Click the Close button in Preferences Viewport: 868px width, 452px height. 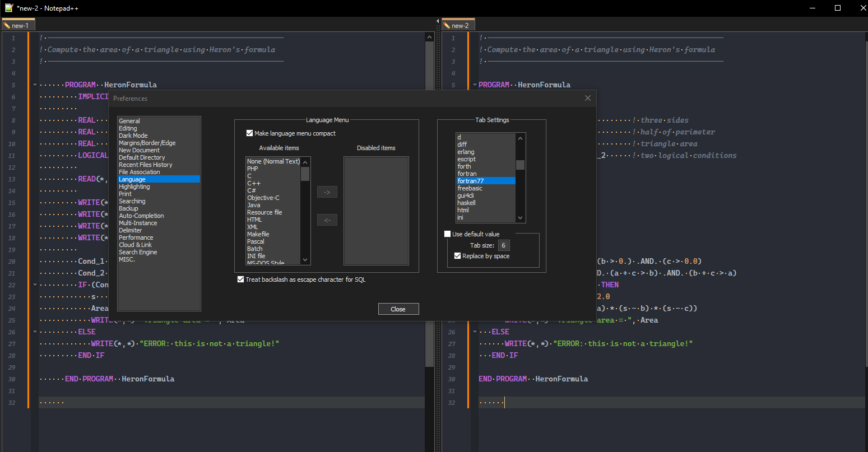(398, 309)
